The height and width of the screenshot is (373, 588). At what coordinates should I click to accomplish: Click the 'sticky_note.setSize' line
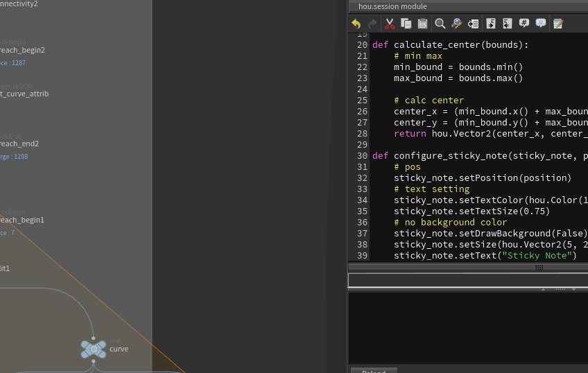[490, 245]
